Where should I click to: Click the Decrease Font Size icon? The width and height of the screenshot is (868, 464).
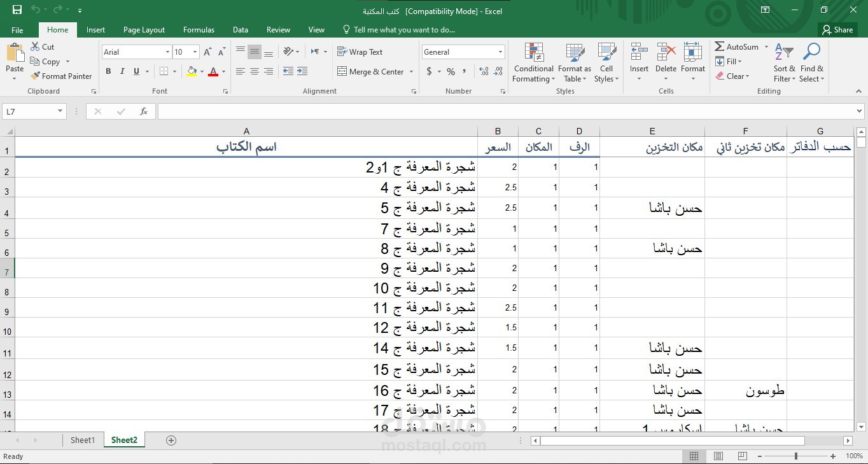tap(221, 52)
